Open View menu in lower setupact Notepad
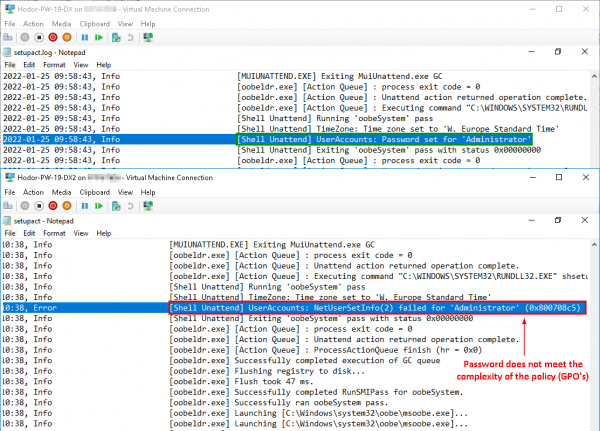Image resolution: width=600 pixels, height=431 pixels. [x=81, y=233]
